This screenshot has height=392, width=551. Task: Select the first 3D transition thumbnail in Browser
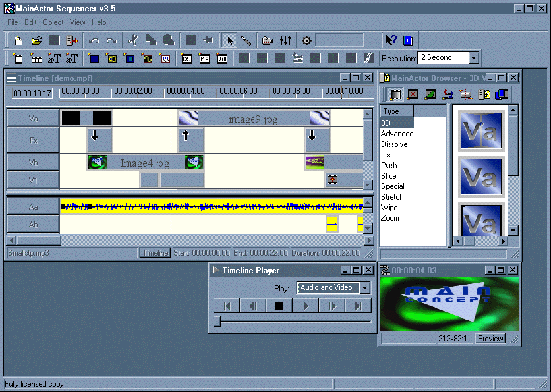480,130
